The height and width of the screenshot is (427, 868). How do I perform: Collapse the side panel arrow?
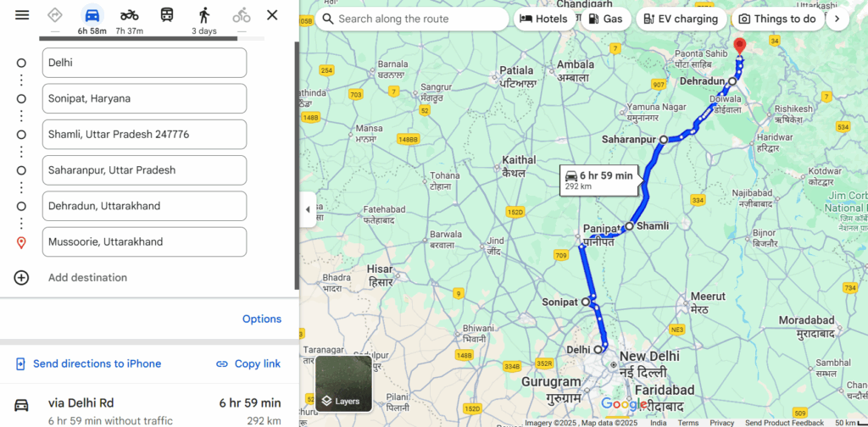tap(308, 209)
